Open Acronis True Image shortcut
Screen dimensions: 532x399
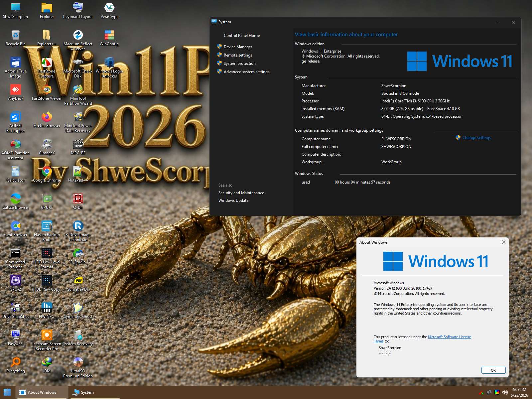tap(16, 67)
